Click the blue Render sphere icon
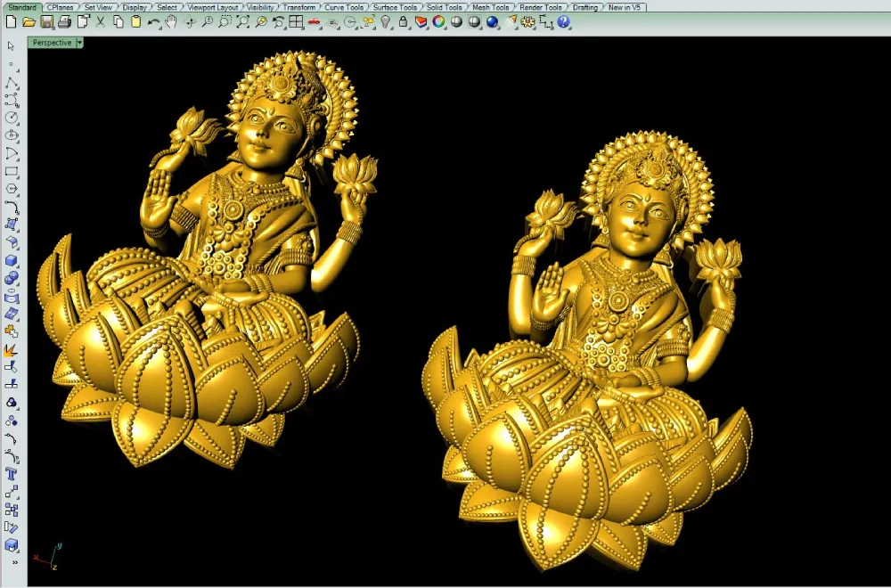 coord(492,22)
